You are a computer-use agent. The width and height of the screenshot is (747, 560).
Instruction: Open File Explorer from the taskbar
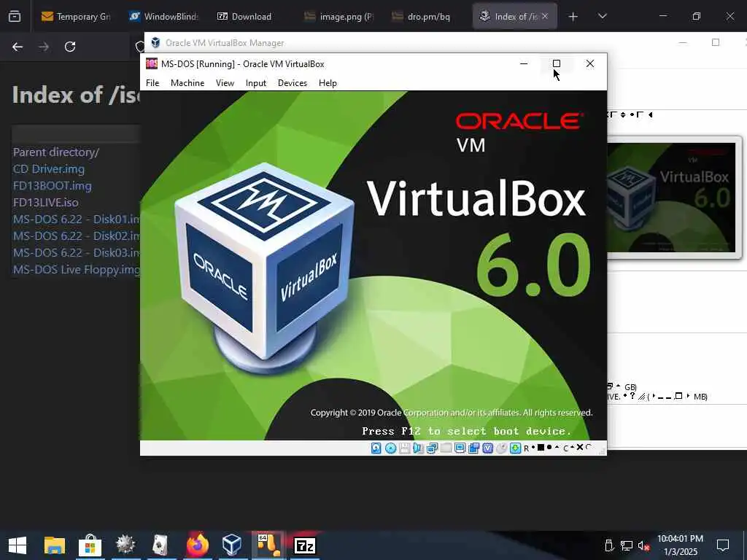54,545
